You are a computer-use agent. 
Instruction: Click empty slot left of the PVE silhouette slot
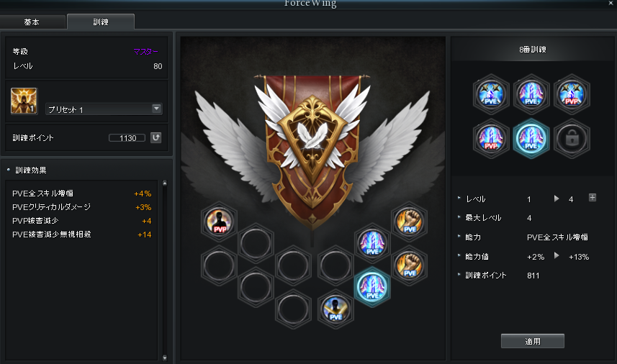(x=293, y=309)
